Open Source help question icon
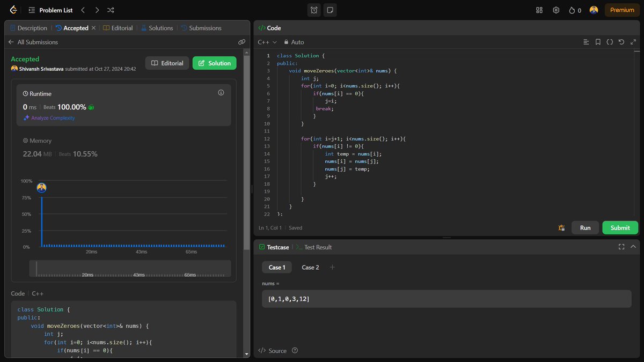 point(295,351)
